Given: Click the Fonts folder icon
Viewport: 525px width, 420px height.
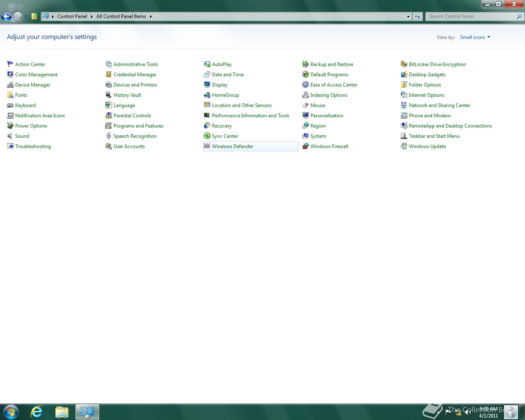Looking at the screenshot, I should tap(10, 95).
